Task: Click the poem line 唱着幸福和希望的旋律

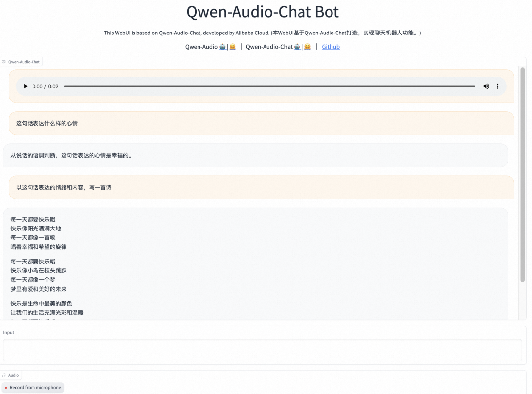Action: 38,247
